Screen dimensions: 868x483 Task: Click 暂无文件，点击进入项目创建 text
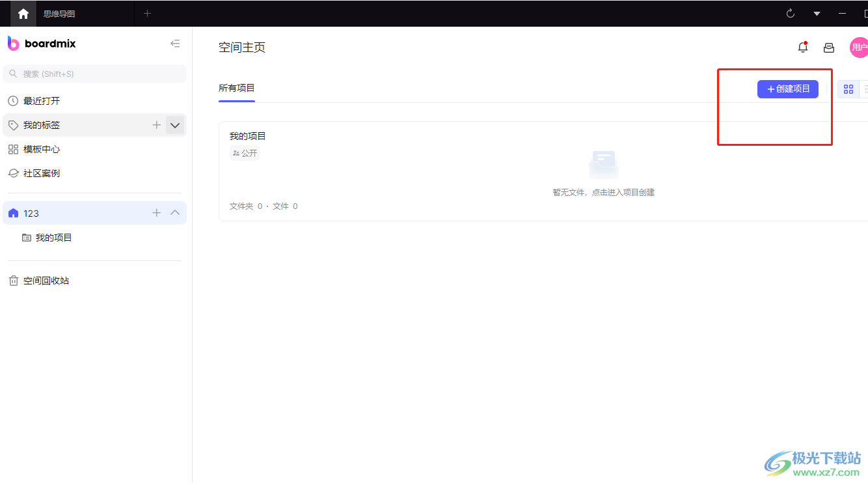pos(604,193)
